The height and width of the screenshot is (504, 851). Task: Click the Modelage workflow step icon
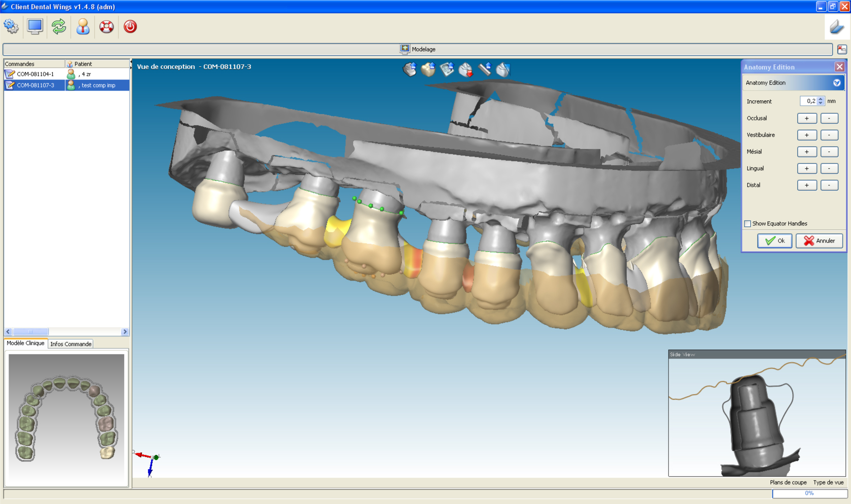coord(404,49)
